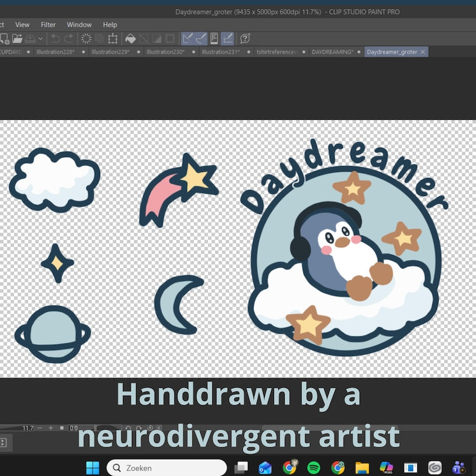The height and width of the screenshot is (476, 476).
Task: Click the fit to screen square button
Action: pos(62,428)
